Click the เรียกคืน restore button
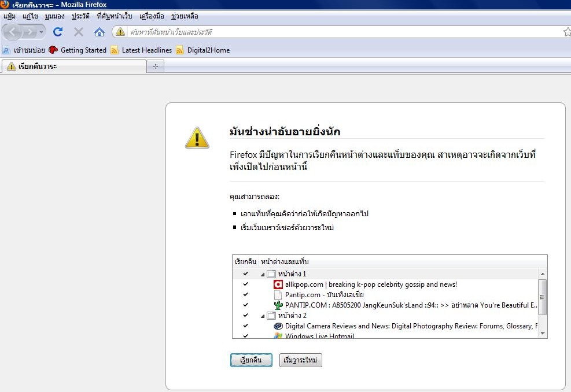This screenshot has height=392, width=571. 251,360
